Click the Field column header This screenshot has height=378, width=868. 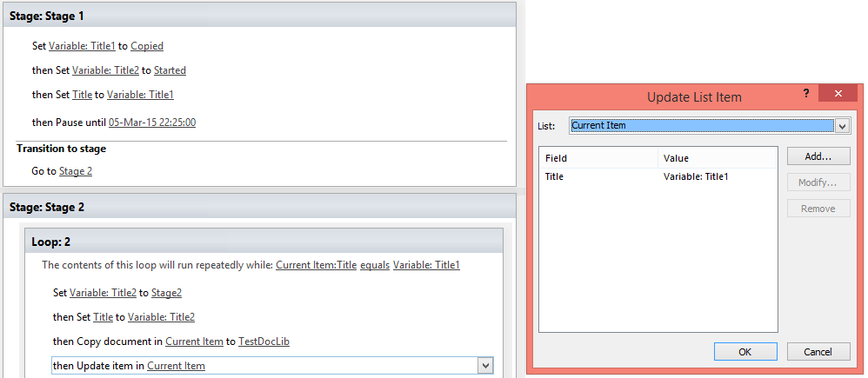[x=598, y=158]
